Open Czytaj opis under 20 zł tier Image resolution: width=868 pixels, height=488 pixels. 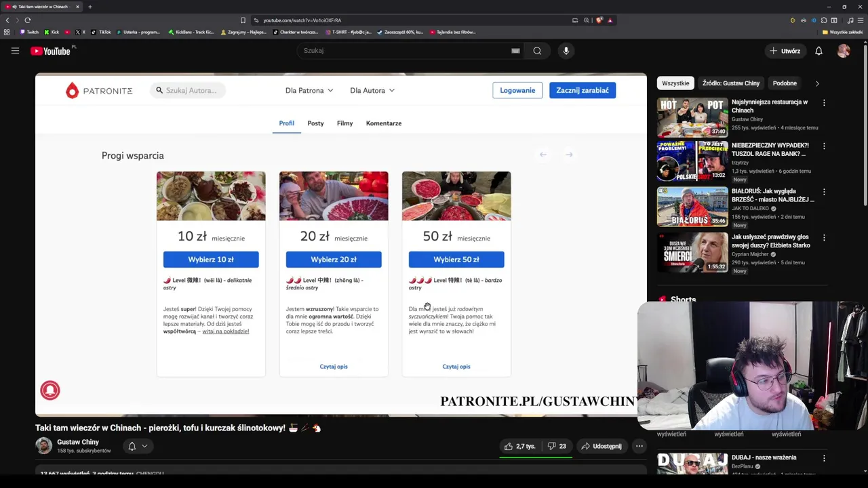pos(334,367)
